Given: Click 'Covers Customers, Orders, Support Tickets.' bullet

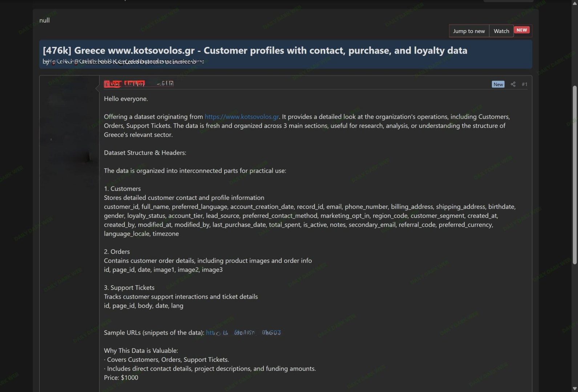Looking at the screenshot, I should pos(166,360).
